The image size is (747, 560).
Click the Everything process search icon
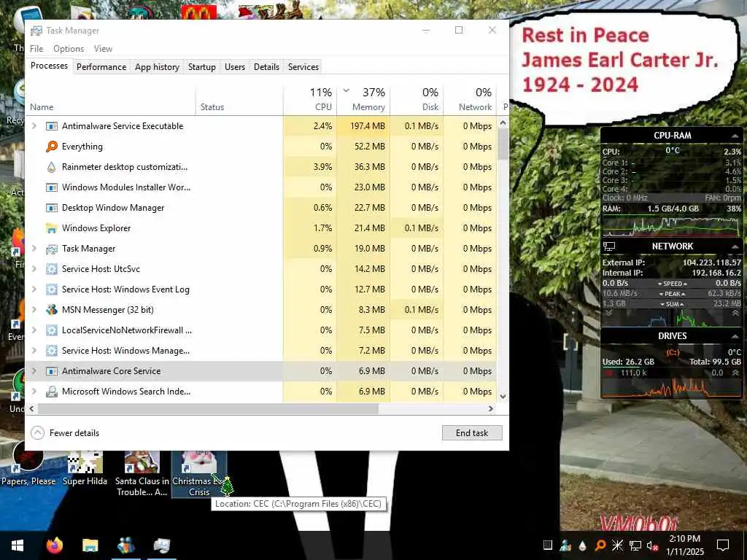[x=52, y=146]
